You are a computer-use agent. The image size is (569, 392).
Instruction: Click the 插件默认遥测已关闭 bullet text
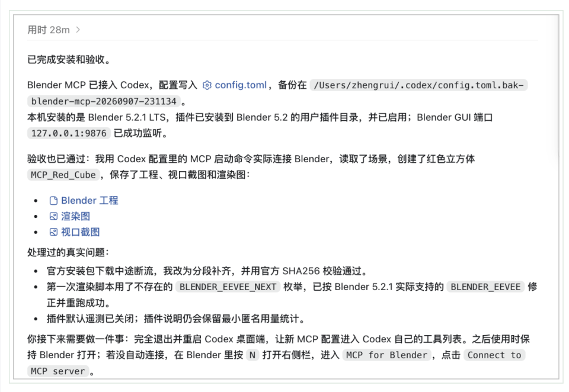tap(176, 319)
